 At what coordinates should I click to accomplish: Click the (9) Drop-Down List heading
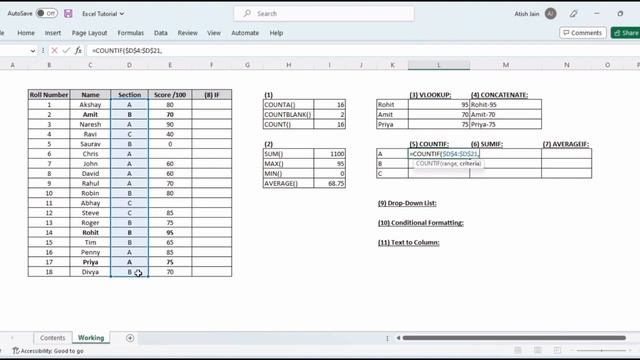407,203
